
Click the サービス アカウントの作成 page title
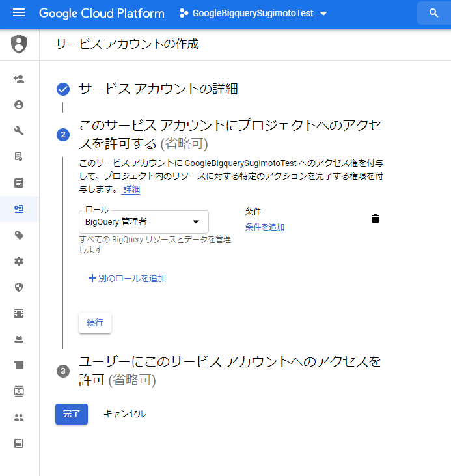tap(127, 44)
